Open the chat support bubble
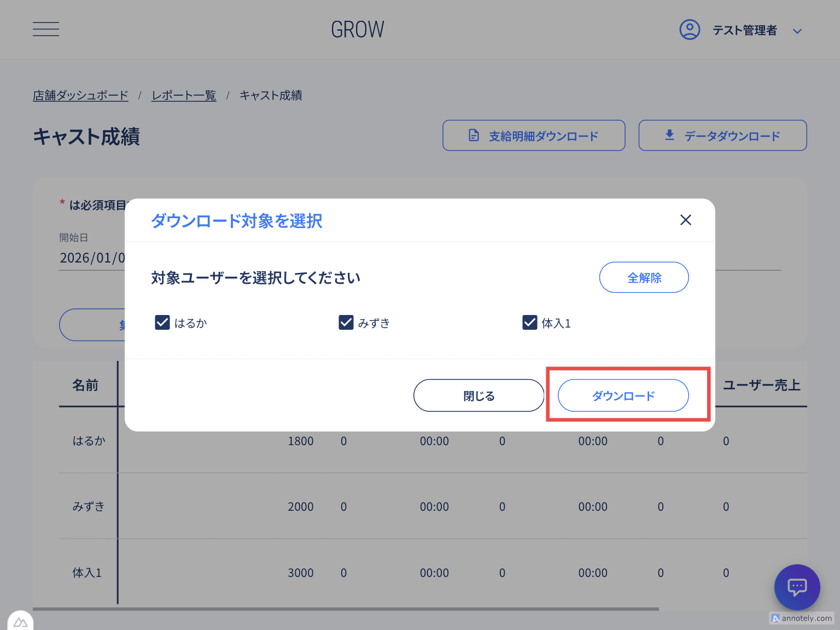The width and height of the screenshot is (840, 630). [797, 587]
